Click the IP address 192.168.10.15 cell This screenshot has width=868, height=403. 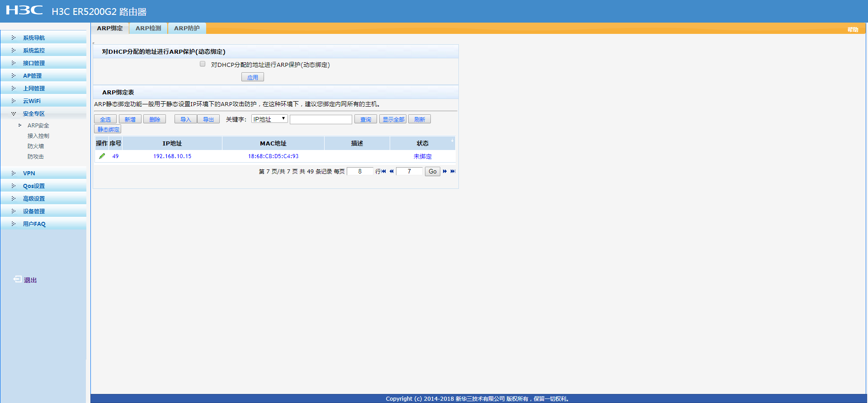172,156
